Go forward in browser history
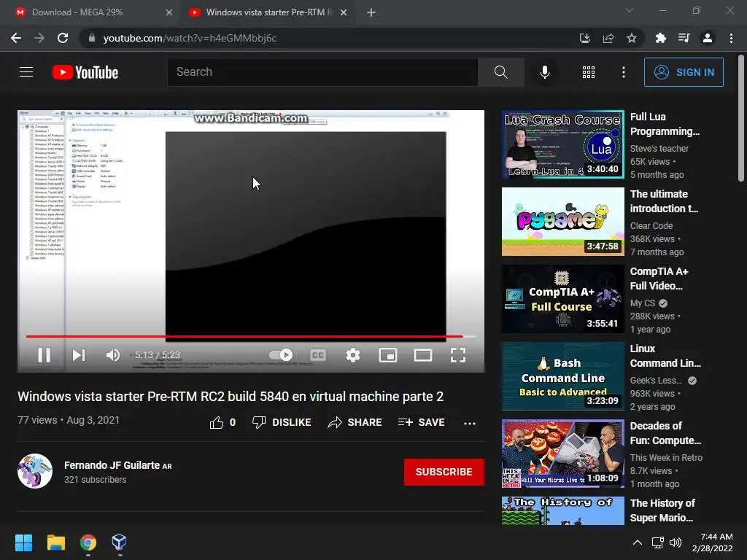This screenshot has width=747, height=560. pos(39,38)
